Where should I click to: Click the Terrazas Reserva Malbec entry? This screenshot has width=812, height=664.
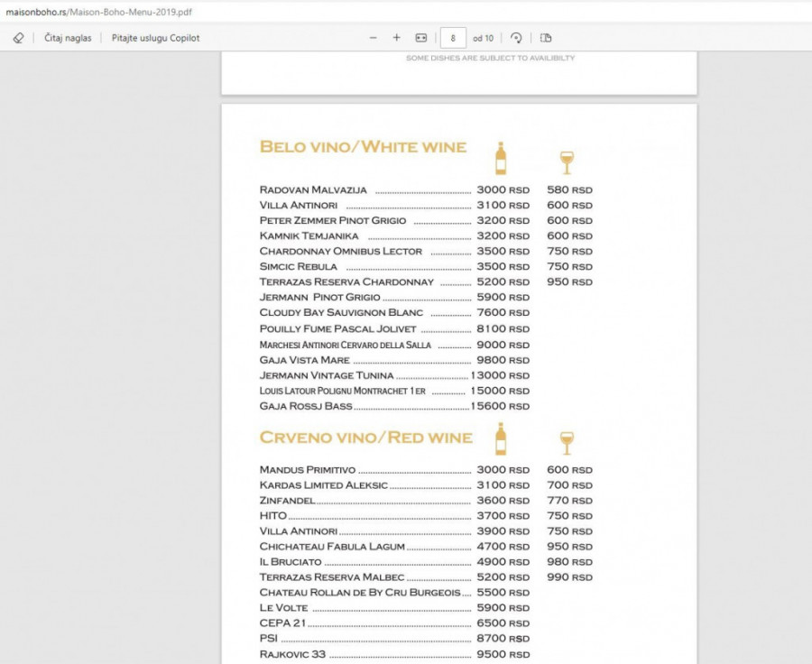point(332,577)
